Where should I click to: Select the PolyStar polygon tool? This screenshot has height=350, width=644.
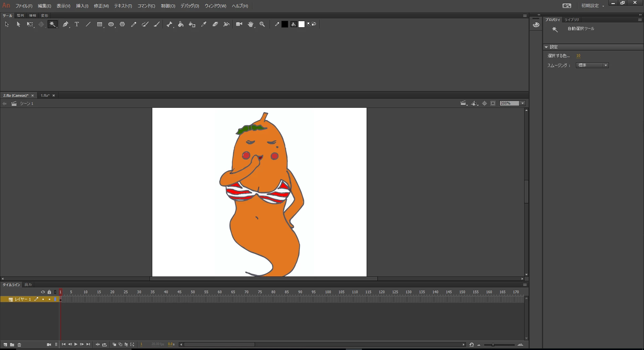[x=122, y=24]
